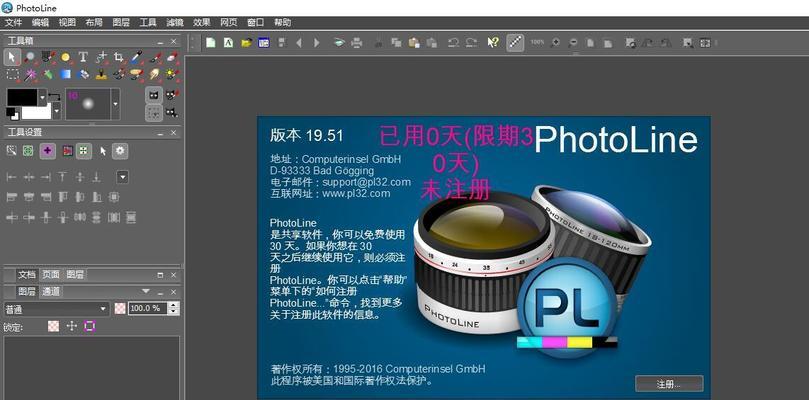
Task: Select the green paint bucket fill tool
Action: [47, 74]
